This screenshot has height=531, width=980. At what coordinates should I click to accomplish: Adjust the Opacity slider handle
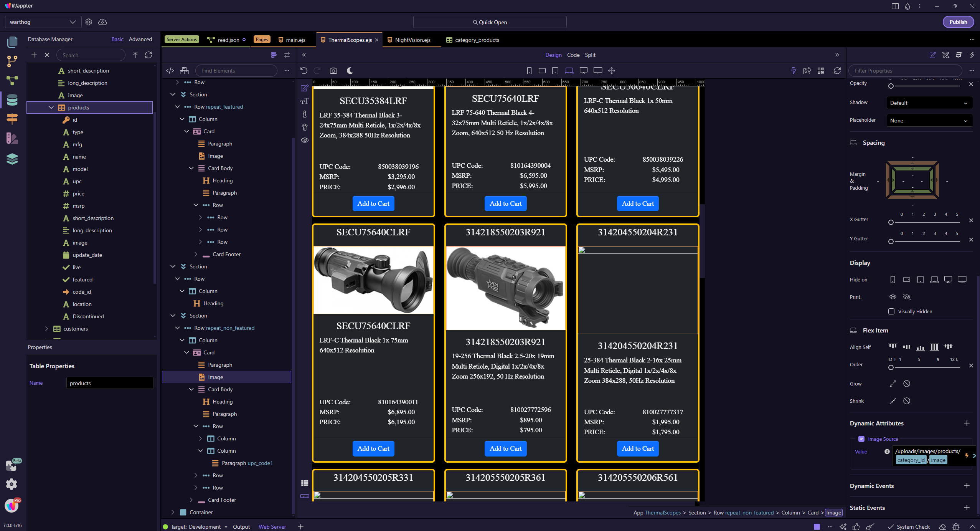891,86
